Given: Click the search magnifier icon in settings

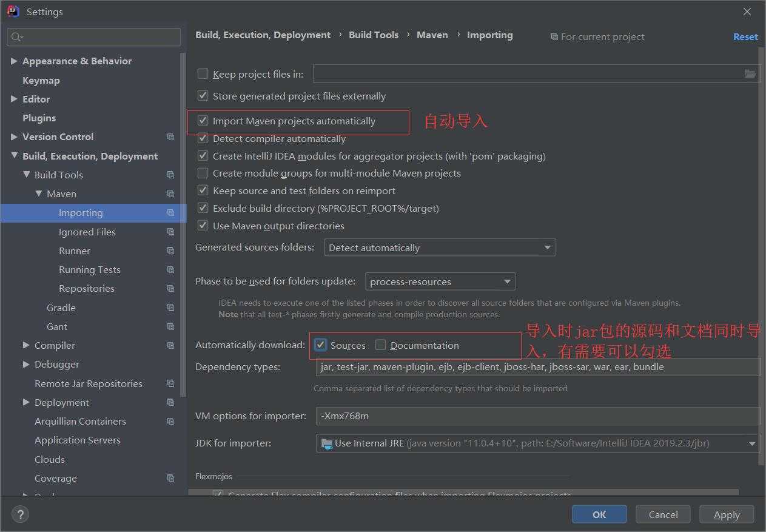Looking at the screenshot, I should [17, 37].
